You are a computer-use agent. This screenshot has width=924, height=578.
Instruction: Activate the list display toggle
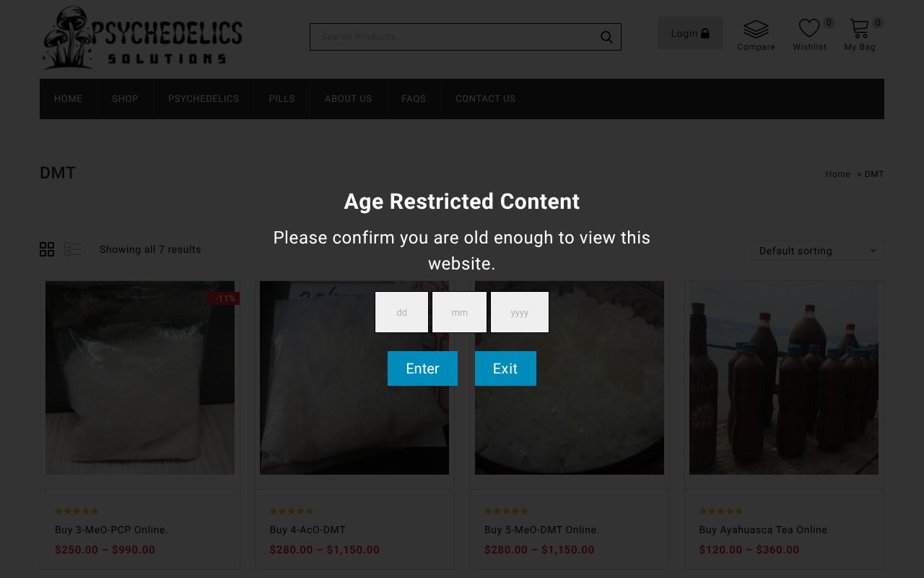click(x=73, y=249)
